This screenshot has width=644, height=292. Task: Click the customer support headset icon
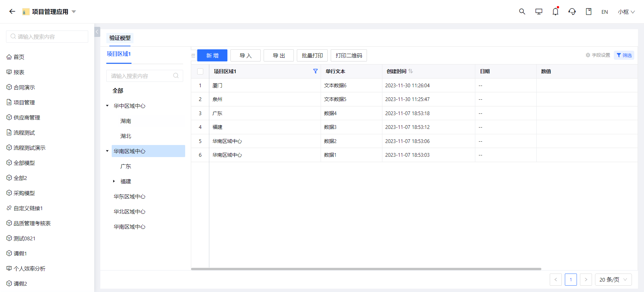[x=572, y=11]
